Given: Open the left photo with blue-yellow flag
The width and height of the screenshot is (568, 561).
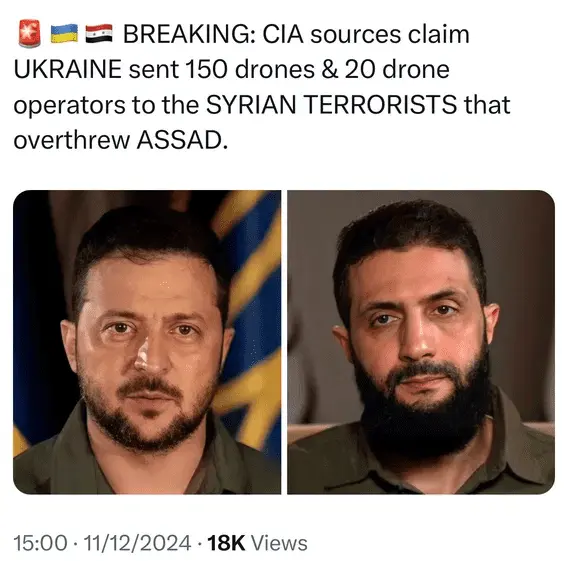Looking at the screenshot, I should click(147, 342).
